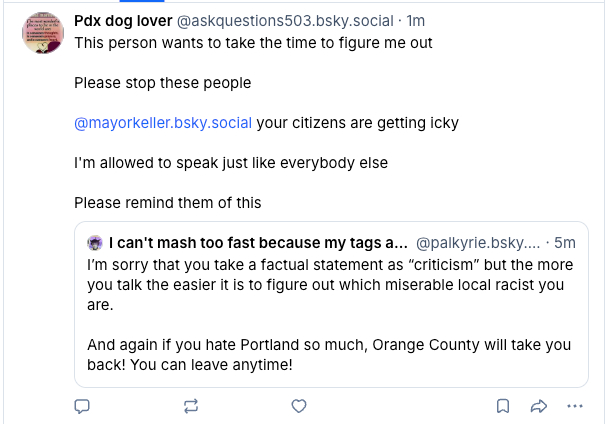Like the post with the heart icon
The width and height of the screenshot is (609, 424).
coord(298,406)
